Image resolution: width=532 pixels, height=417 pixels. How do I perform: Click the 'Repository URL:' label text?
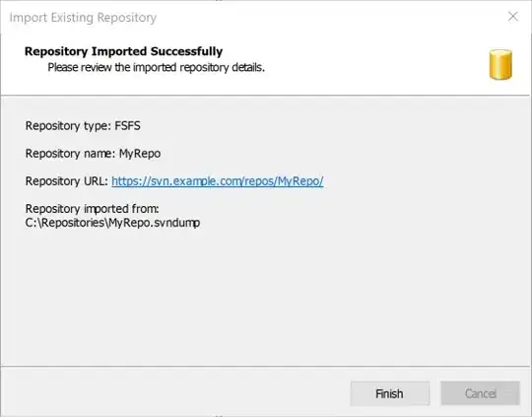(67, 181)
